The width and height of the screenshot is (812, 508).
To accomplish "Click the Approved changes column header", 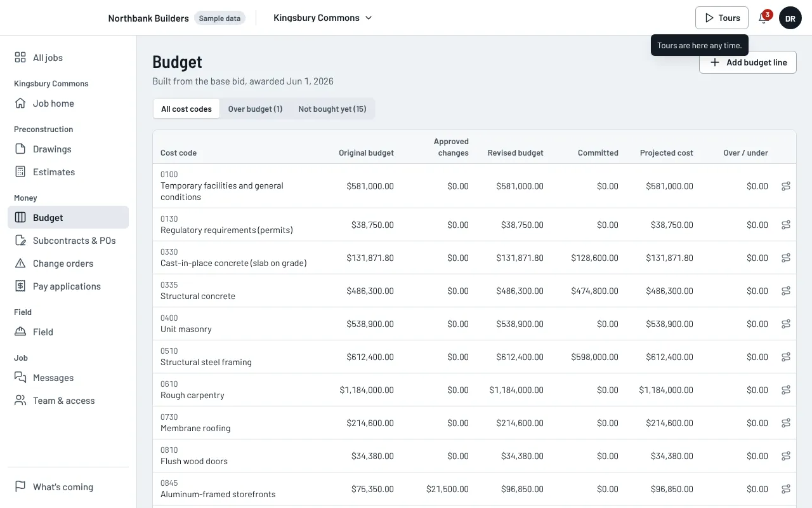I will pyautogui.click(x=451, y=147).
